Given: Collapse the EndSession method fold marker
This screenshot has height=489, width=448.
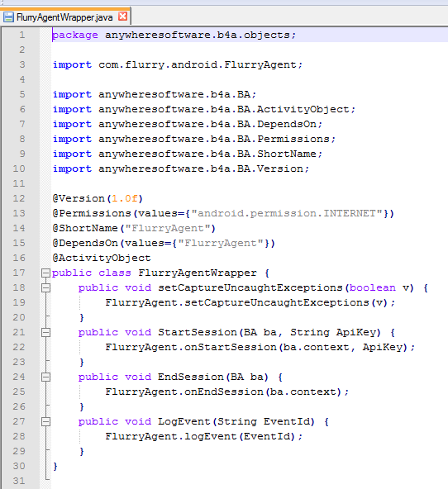Looking at the screenshot, I should coord(45,377).
